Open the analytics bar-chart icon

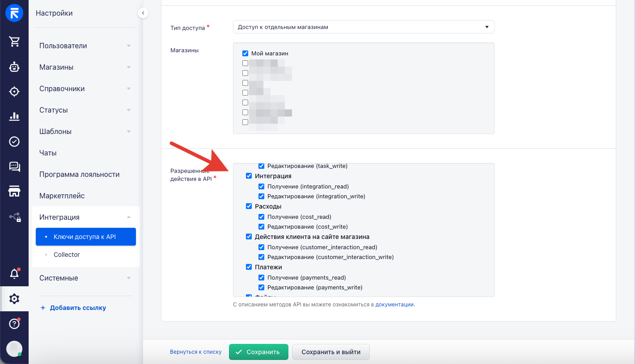pyautogui.click(x=15, y=117)
